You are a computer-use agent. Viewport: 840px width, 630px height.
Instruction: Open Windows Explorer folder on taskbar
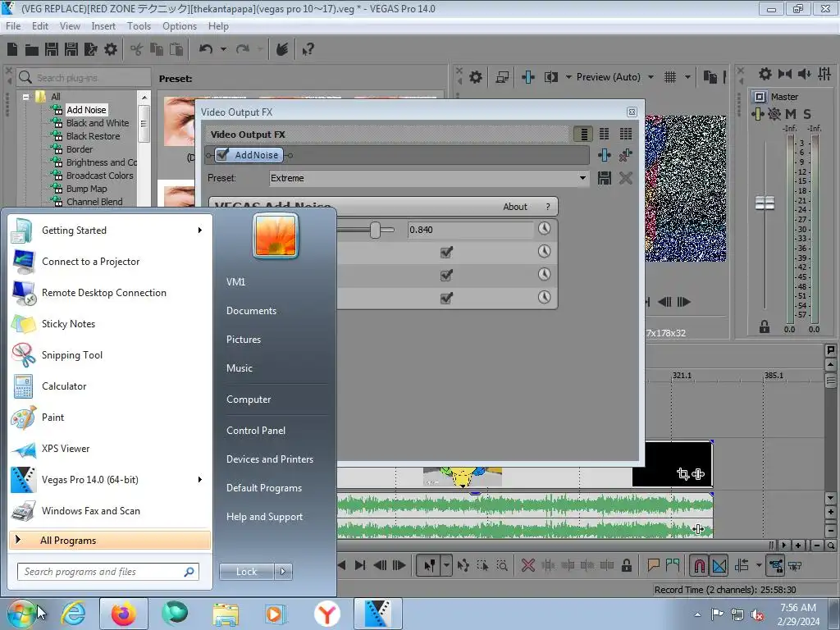pos(226,614)
